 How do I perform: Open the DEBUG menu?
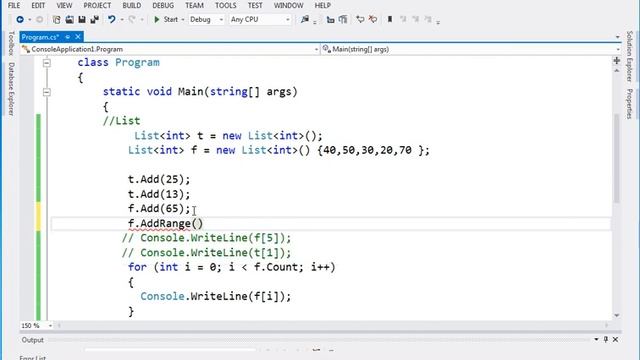pyautogui.click(x=163, y=5)
